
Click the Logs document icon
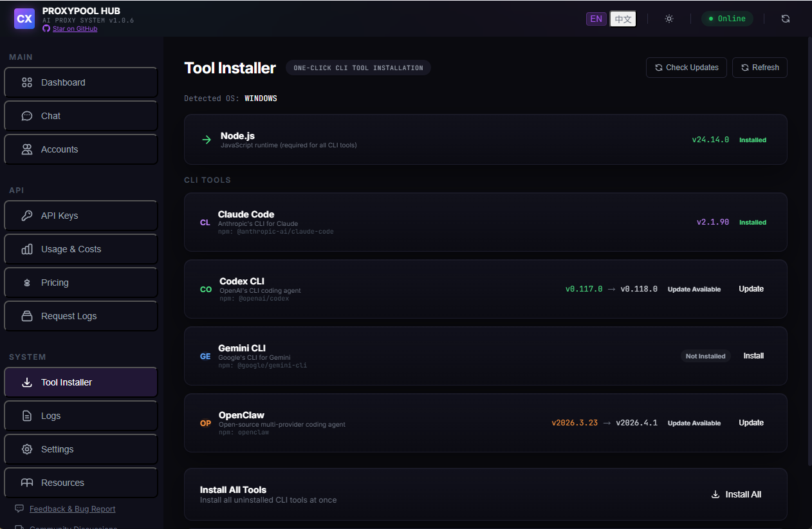coord(27,416)
